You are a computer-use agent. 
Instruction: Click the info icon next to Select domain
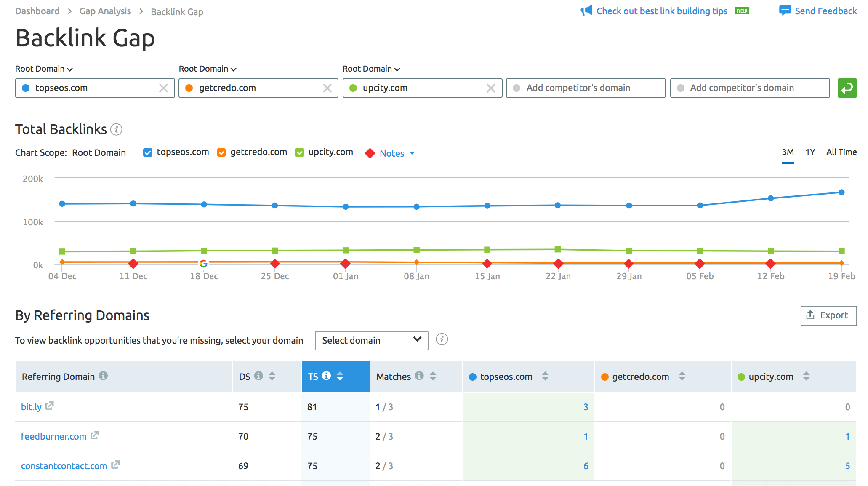[442, 339]
